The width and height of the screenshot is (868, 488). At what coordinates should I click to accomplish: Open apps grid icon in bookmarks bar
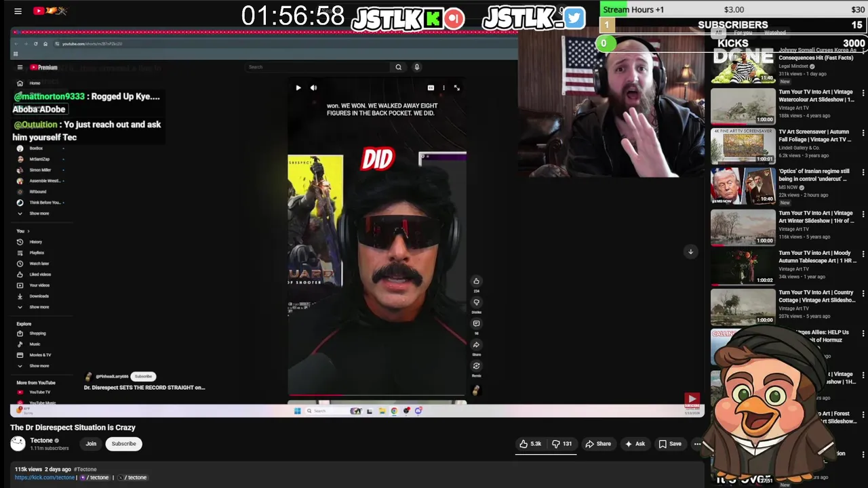(x=16, y=54)
